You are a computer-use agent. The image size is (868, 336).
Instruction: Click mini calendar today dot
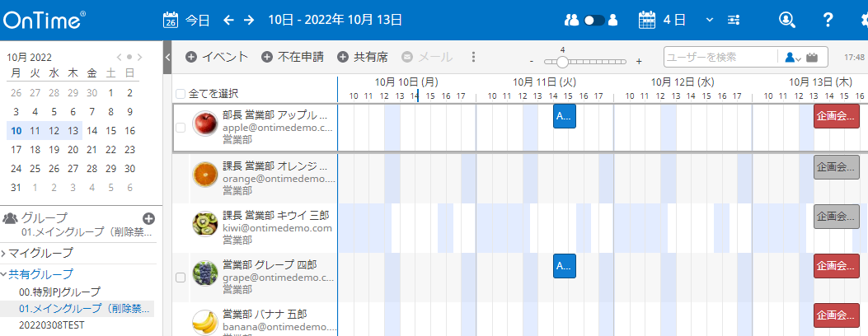click(129, 57)
